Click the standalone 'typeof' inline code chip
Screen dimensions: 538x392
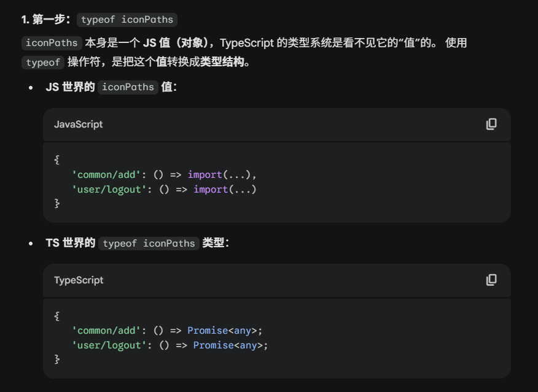43,63
